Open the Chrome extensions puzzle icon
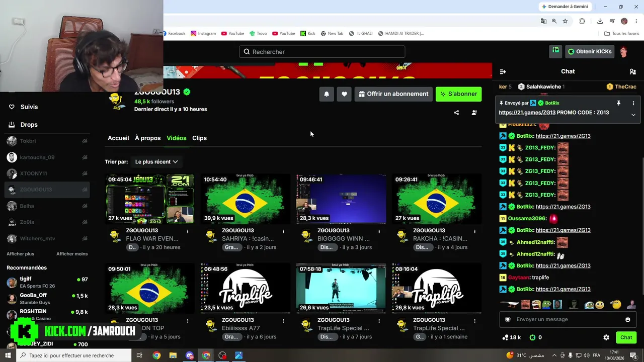 click(582, 21)
